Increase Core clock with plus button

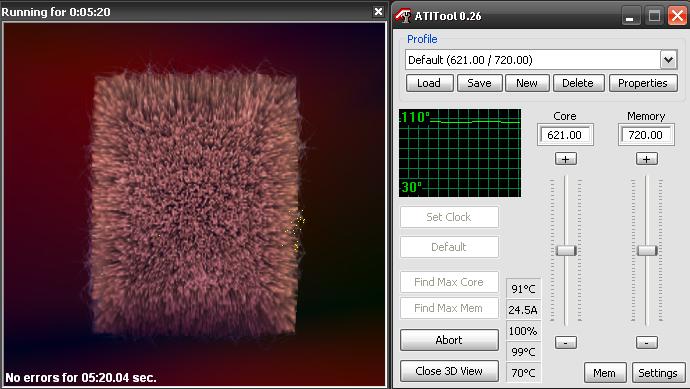point(565,159)
